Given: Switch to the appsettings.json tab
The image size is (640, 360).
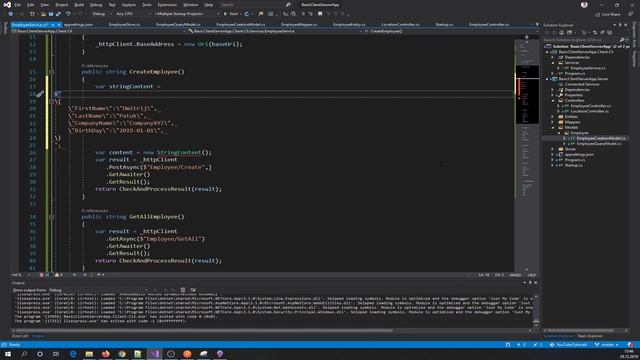Looking at the screenshot, I should coord(78,24).
